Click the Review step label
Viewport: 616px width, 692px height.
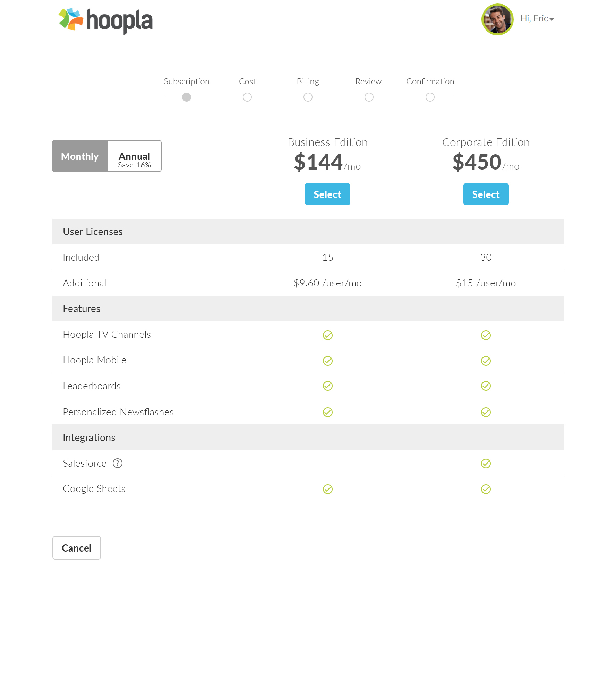[368, 81]
